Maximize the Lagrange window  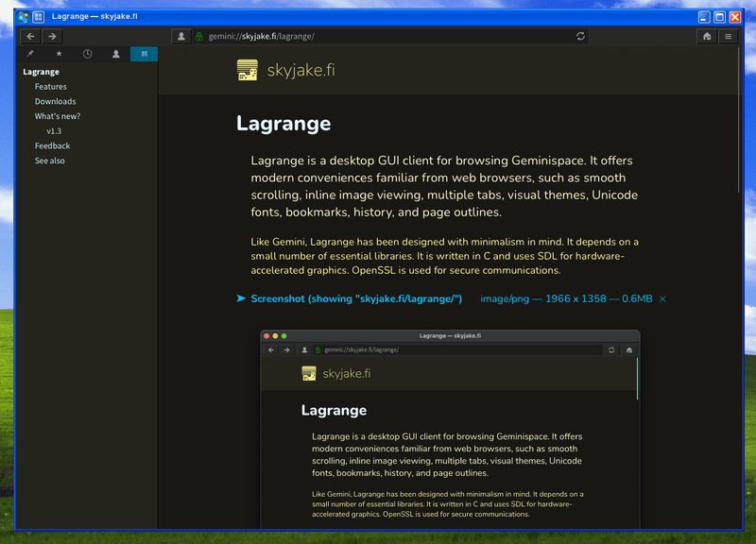[x=719, y=17]
